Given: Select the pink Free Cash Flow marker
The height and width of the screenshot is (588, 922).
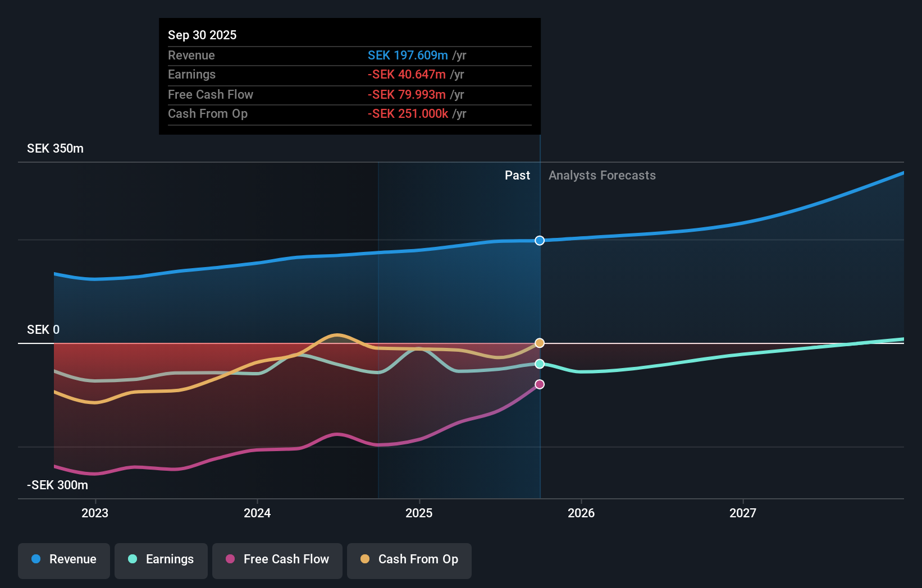Looking at the screenshot, I should [x=539, y=384].
